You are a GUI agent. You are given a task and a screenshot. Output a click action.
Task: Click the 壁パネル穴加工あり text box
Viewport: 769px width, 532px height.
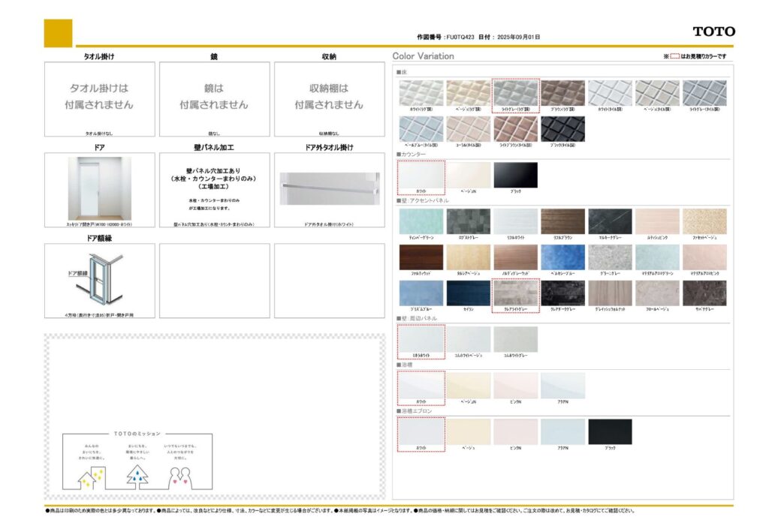[x=214, y=188]
